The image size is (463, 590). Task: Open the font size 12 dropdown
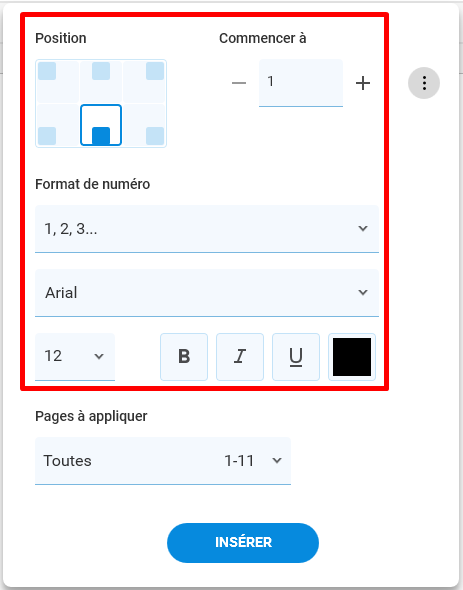pos(75,357)
